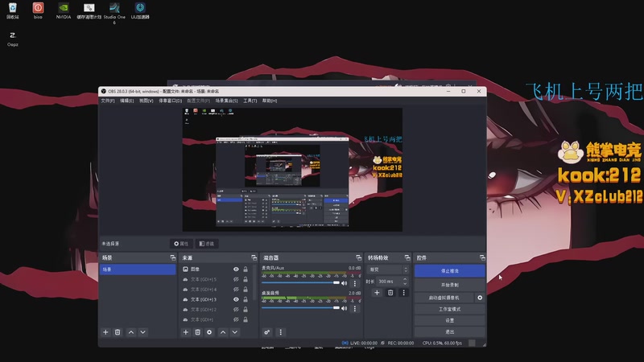Open 麦克风/Aux three-dot options menu
The height and width of the screenshot is (362, 644).
tap(355, 283)
